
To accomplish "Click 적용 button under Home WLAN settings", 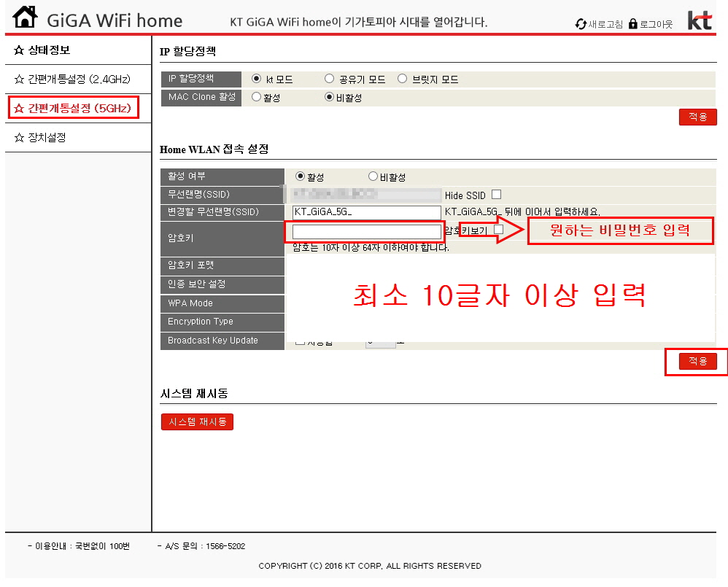I will 698,362.
